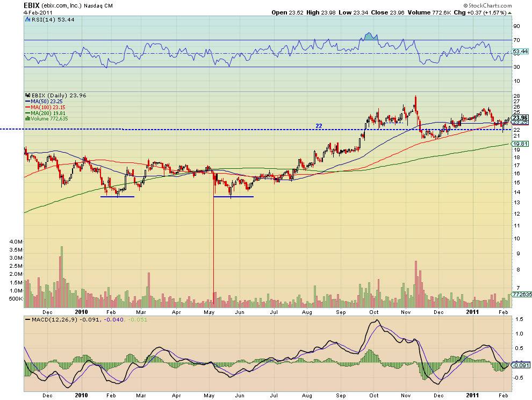Click the RSI 53.44 value tag on right axis
The height and width of the screenshot is (400, 532).
pyautogui.click(x=521, y=52)
